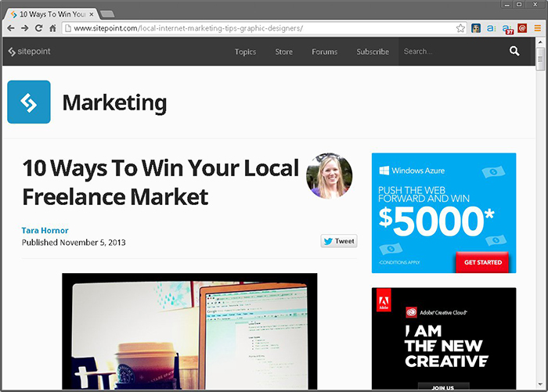
Task: Close the current browser tab
Action: click(x=91, y=14)
